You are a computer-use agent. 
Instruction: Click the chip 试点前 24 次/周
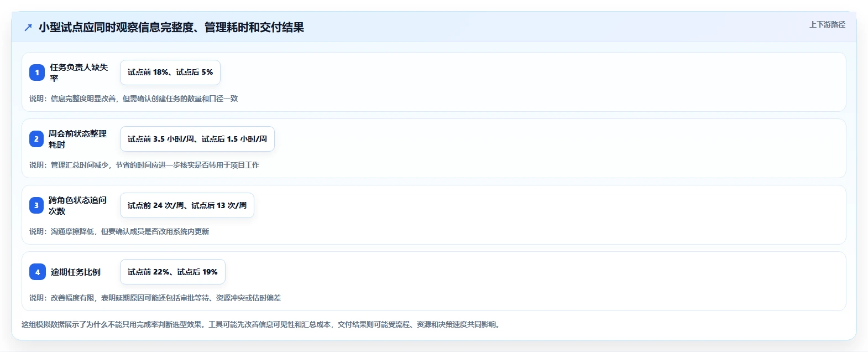187,205
